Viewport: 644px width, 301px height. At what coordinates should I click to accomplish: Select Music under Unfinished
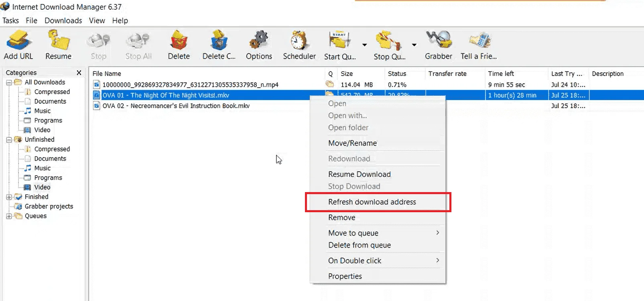[x=43, y=168]
